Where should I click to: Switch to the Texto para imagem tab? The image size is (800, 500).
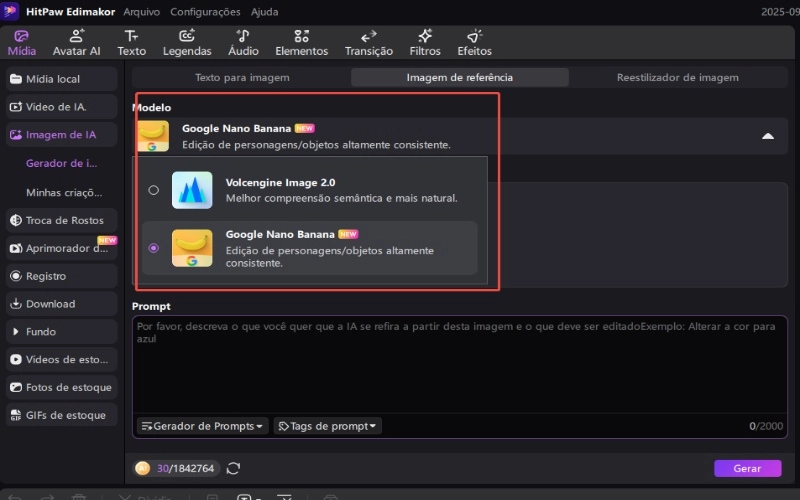pyautogui.click(x=242, y=77)
